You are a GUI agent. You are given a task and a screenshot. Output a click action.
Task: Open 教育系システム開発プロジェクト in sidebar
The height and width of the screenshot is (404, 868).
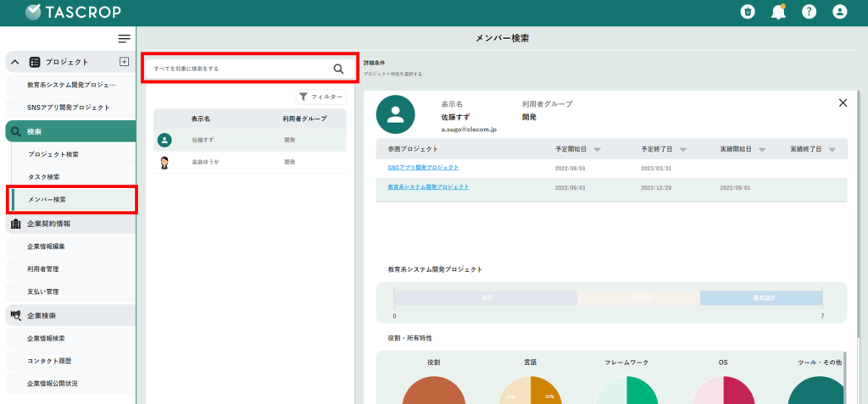pos(71,86)
